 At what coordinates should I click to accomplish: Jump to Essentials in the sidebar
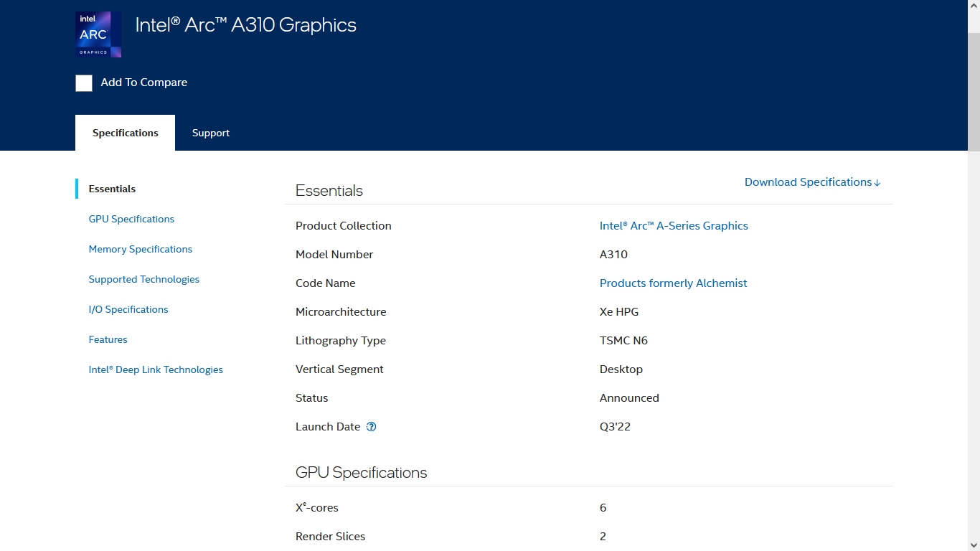pyautogui.click(x=112, y=189)
